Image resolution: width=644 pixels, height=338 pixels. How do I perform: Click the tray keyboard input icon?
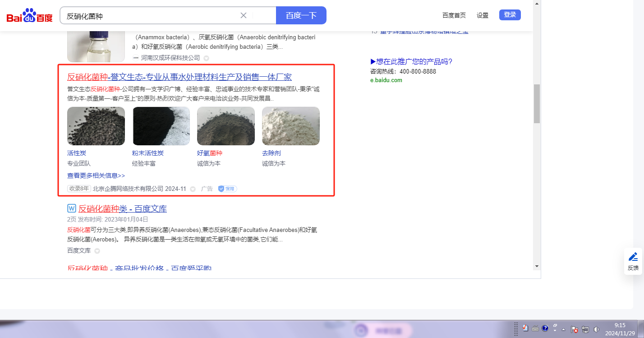535,329
